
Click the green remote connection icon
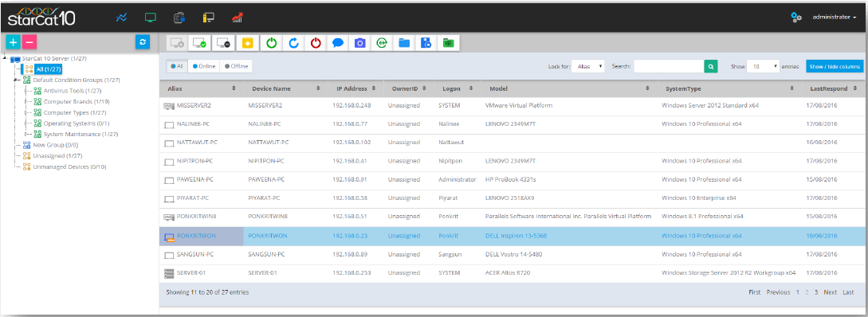pos(382,42)
